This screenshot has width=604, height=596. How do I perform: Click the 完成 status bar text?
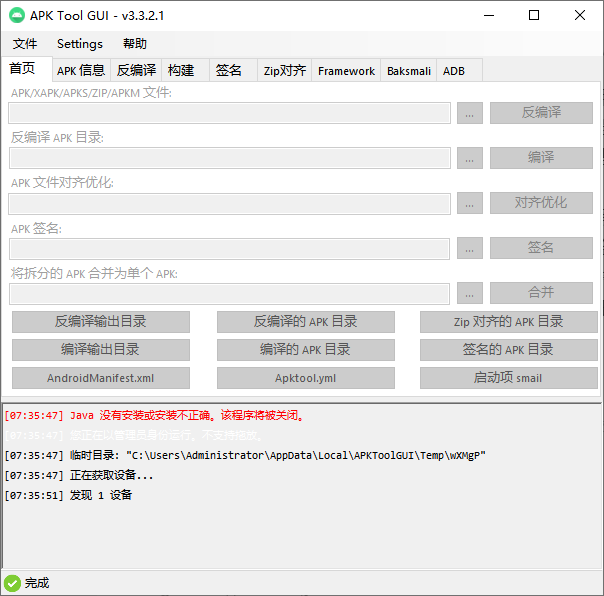pyautogui.click(x=37, y=583)
